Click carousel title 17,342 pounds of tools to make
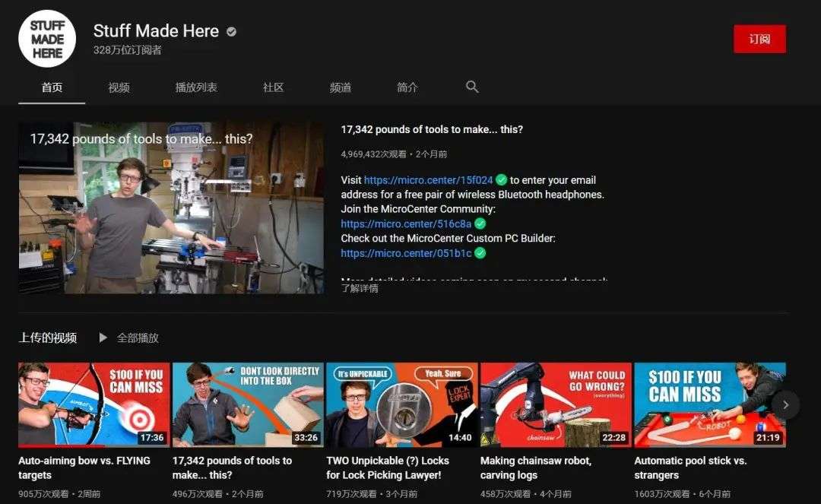This screenshot has width=821, height=504. [x=232, y=468]
